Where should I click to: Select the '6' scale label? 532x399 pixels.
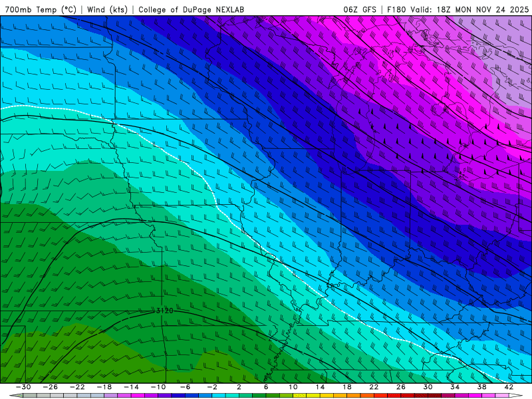coord(266,387)
